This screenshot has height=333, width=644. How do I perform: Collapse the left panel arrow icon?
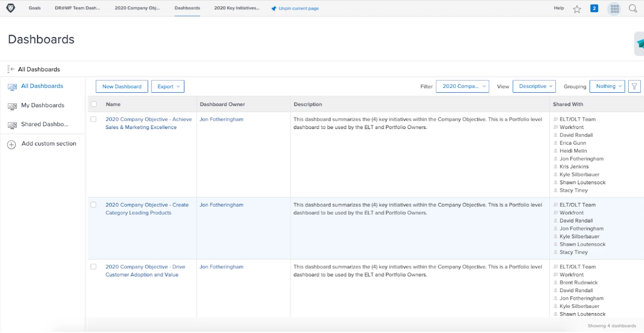click(11, 69)
